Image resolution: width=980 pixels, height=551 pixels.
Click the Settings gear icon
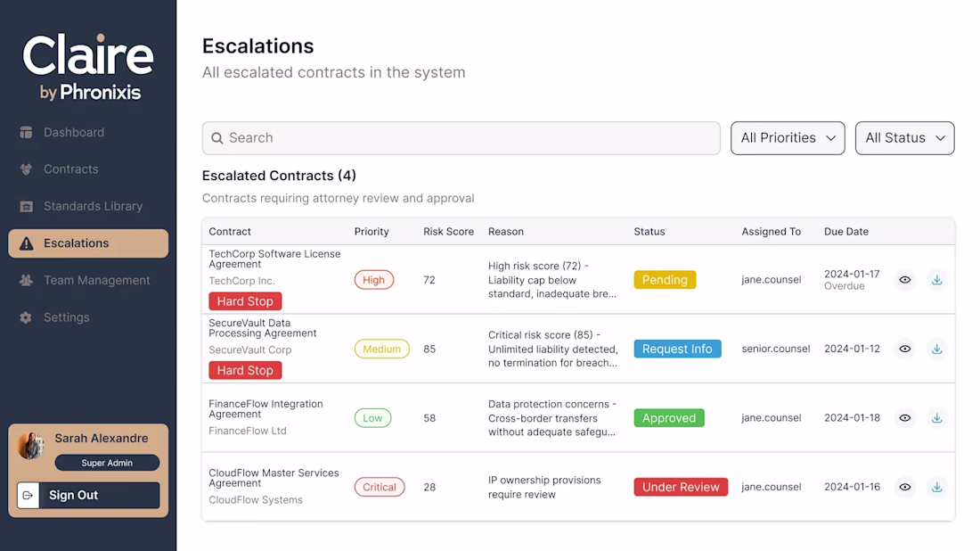[x=26, y=317]
